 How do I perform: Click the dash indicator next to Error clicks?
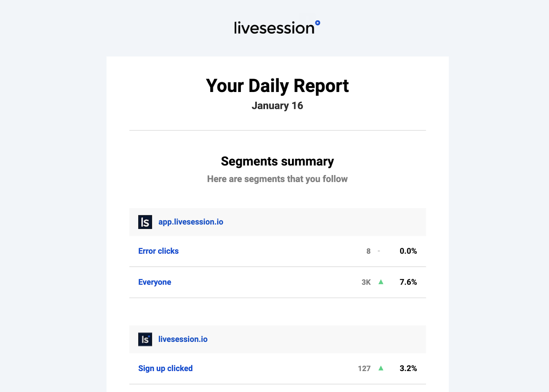[x=379, y=251]
